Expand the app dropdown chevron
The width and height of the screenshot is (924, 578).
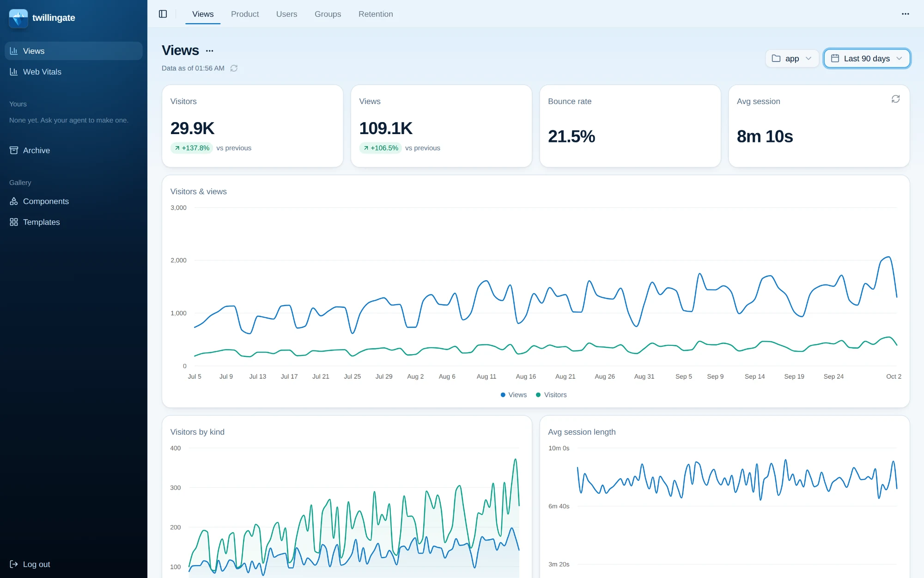point(808,58)
